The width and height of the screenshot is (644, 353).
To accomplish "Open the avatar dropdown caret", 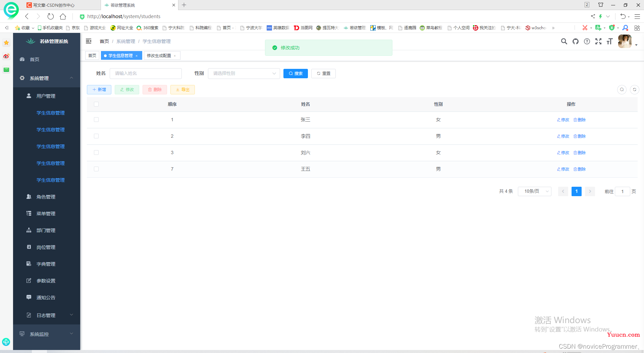I will pyautogui.click(x=636, y=45).
